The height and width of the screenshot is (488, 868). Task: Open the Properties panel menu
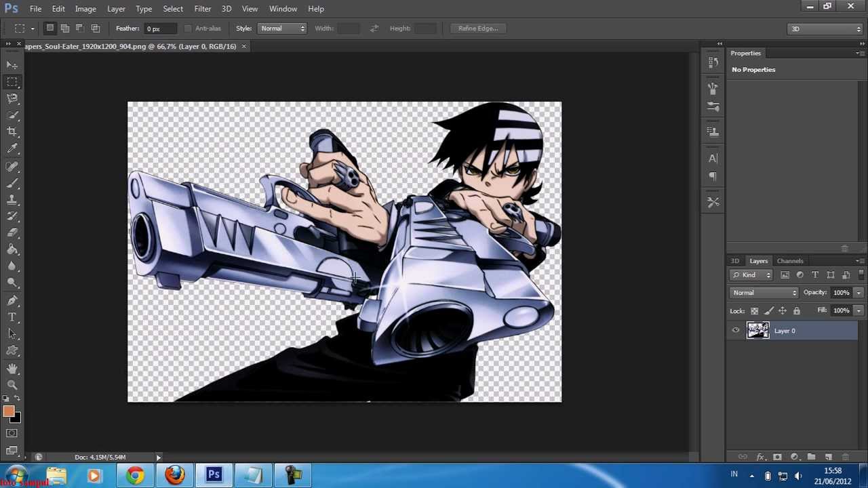[861, 53]
